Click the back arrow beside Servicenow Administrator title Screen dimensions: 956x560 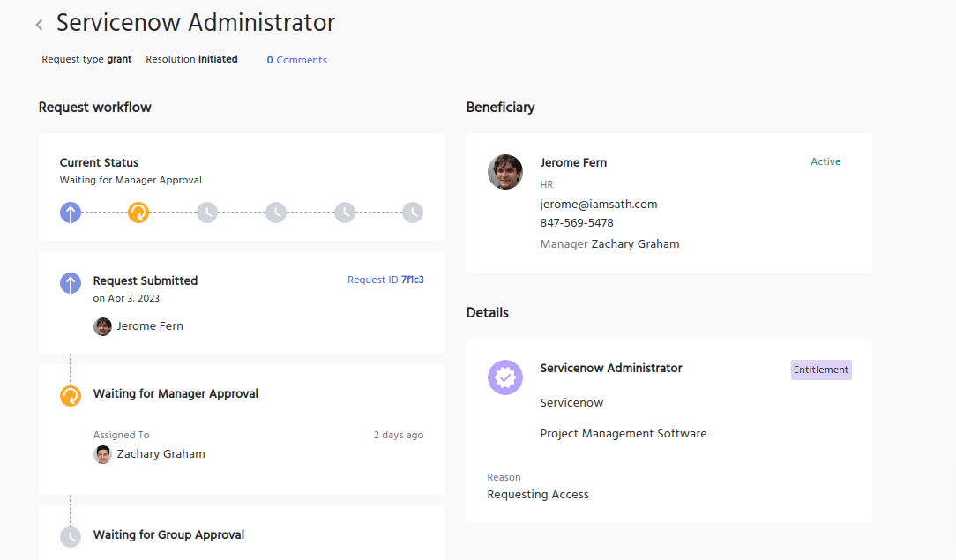(39, 25)
